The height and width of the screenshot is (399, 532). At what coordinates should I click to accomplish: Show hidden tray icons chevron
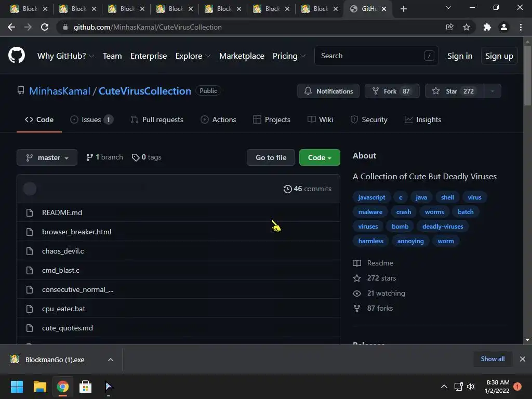pyautogui.click(x=444, y=387)
